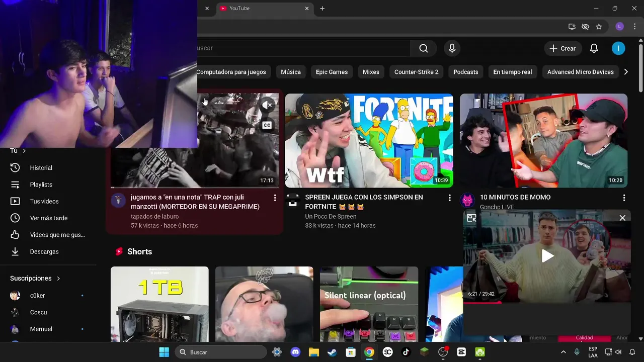
Task: Open Ver más tarde in sidebar
Action: tap(48, 218)
